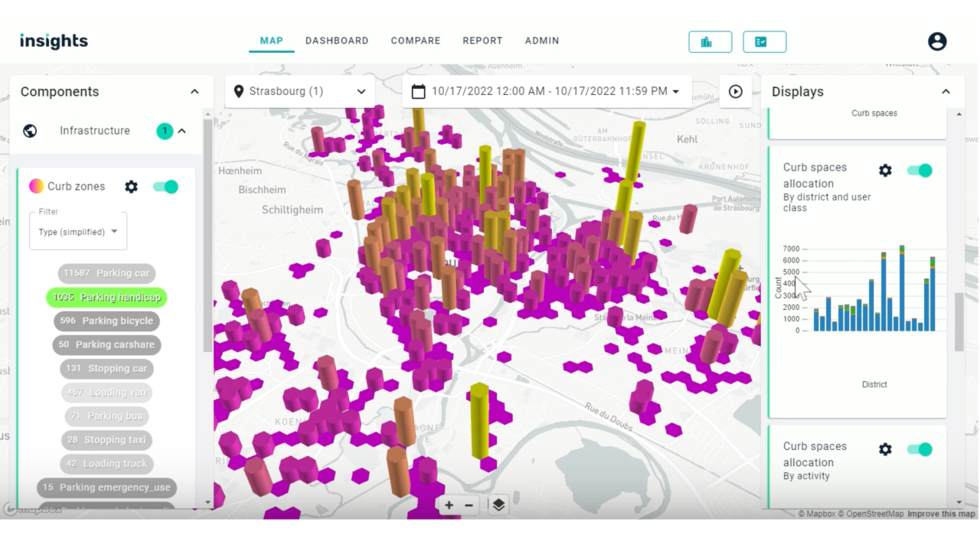The width and height of the screenshot is (980, 551).
Task: Zoom in the map with plus button
Action: [449, 505]
